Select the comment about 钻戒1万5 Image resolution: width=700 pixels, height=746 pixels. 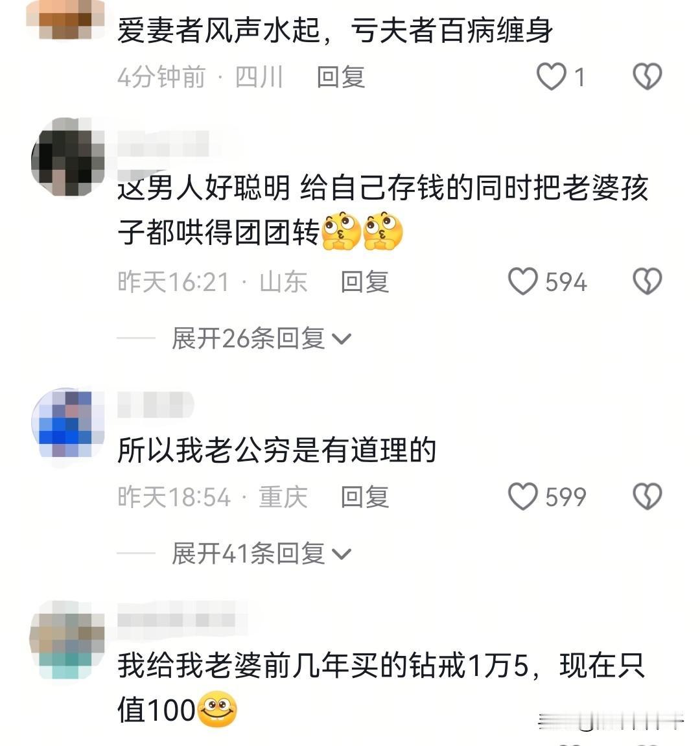coord(380,686)
